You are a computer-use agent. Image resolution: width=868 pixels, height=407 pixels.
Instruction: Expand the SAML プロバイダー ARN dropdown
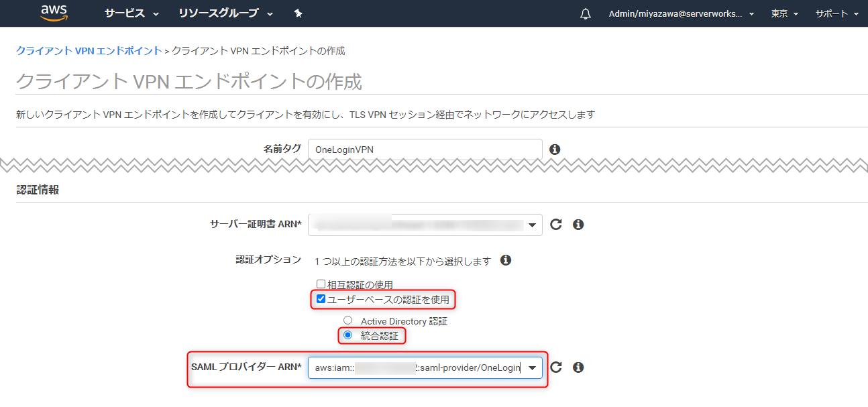click(425, 367)
